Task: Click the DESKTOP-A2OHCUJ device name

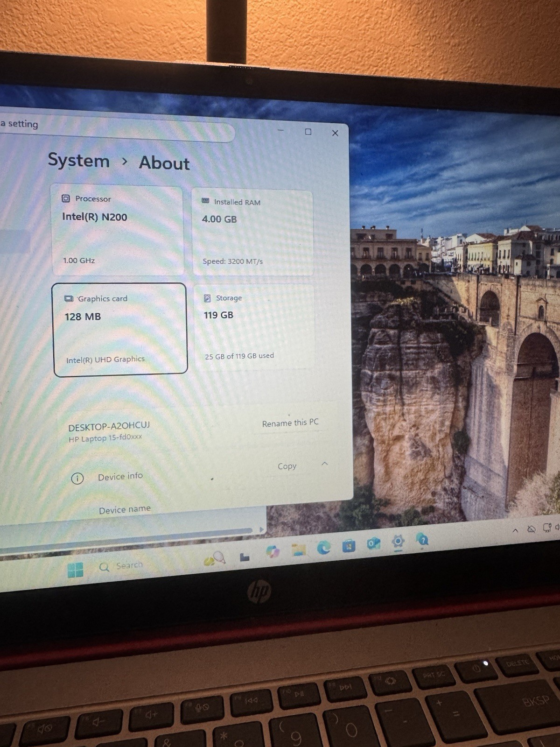Action: click(109, 426)
